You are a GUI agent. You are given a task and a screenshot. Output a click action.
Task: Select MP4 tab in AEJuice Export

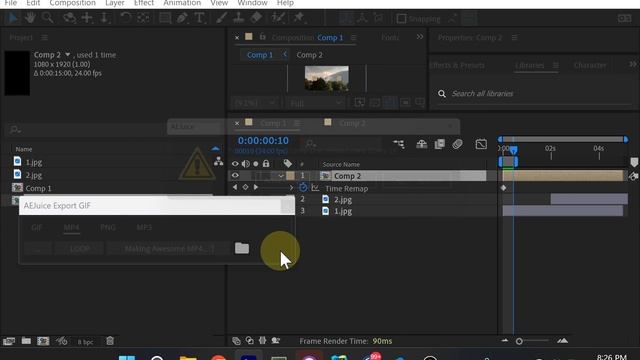(x=71, y=227)
